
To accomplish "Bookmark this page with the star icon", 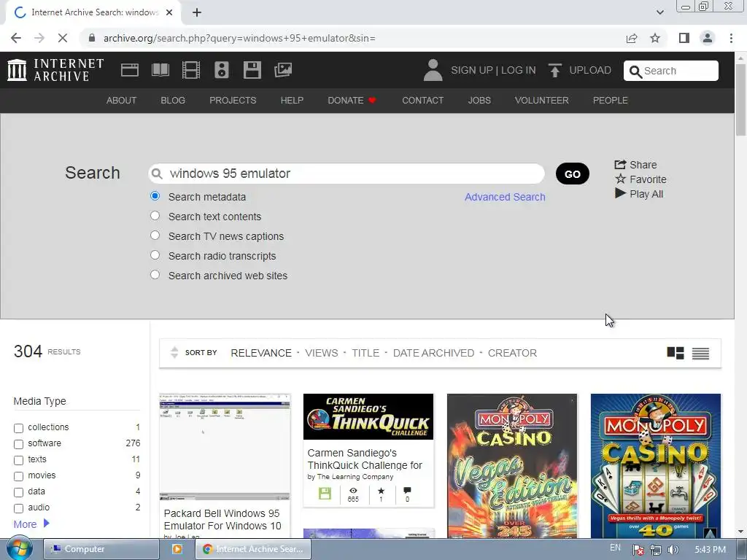I will point(655,38).
